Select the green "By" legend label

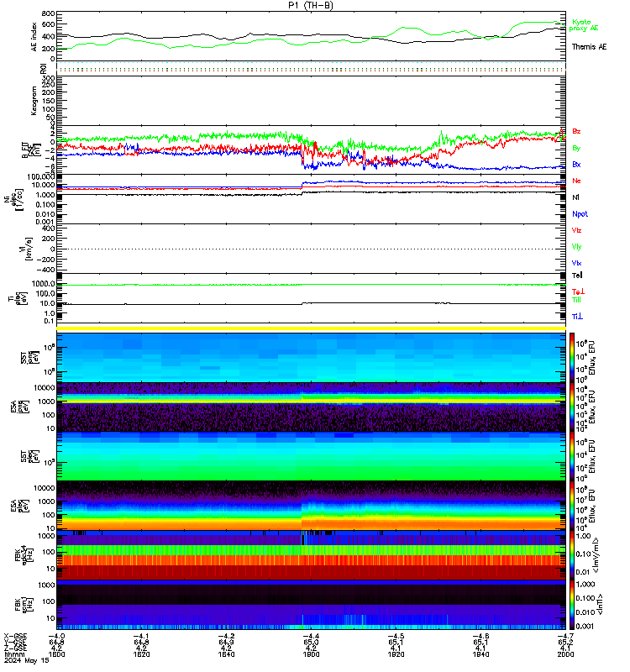coord(576,148)
